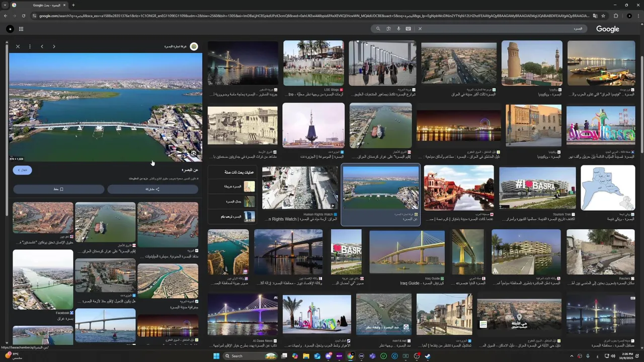Open the pedestrians on corniche thumbnail in first row
The width and height of the screenshot is (644, 362).
click(x=382, y=63)
